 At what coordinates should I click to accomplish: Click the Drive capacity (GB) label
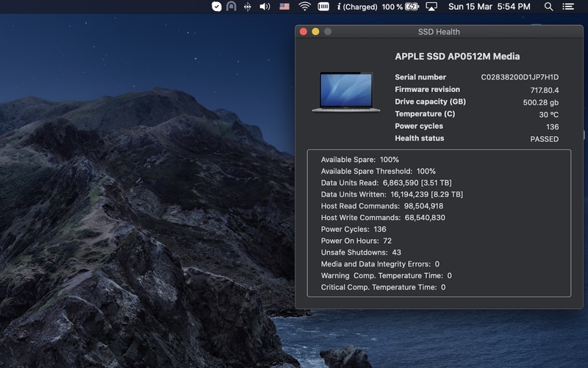430,102
